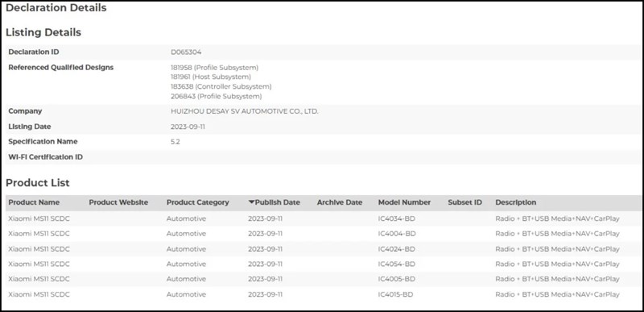Click the Archive Date column header
This screenshot has width=644, height=312.
pos(339,202)
